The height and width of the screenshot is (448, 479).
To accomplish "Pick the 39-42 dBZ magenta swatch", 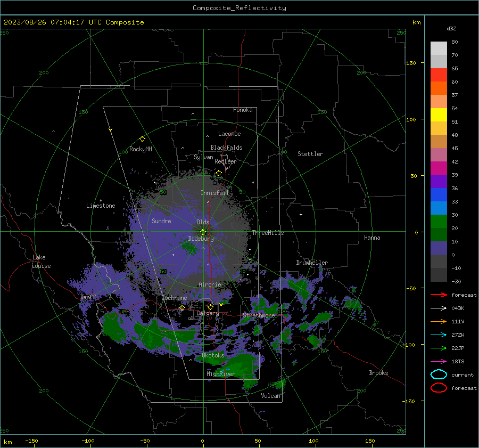I will (x=439, y=168).
